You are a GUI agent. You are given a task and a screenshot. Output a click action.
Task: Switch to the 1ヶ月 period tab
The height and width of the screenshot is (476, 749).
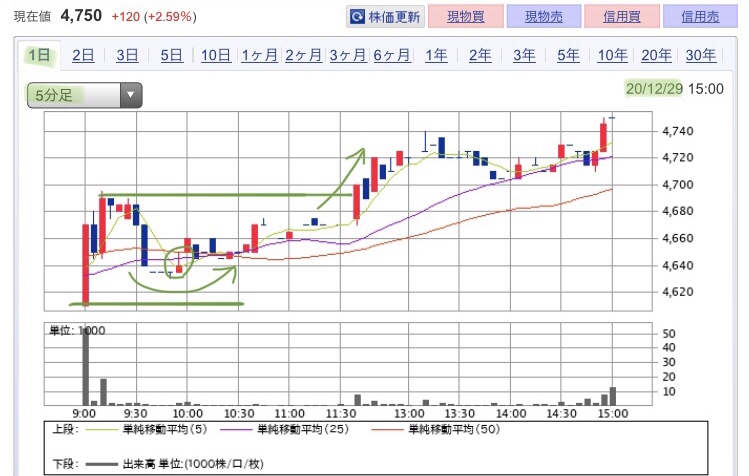pos(259,55)
